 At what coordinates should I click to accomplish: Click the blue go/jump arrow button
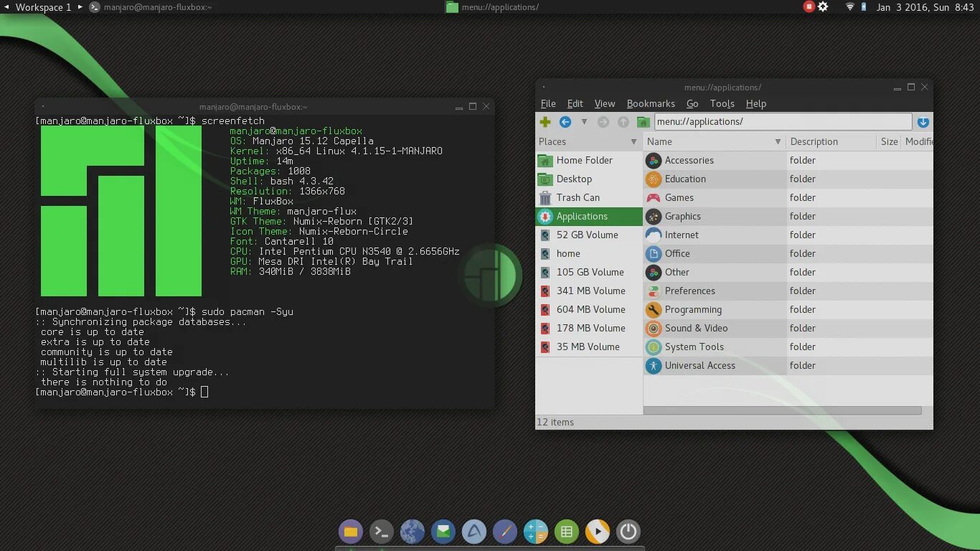pos(923,122)
